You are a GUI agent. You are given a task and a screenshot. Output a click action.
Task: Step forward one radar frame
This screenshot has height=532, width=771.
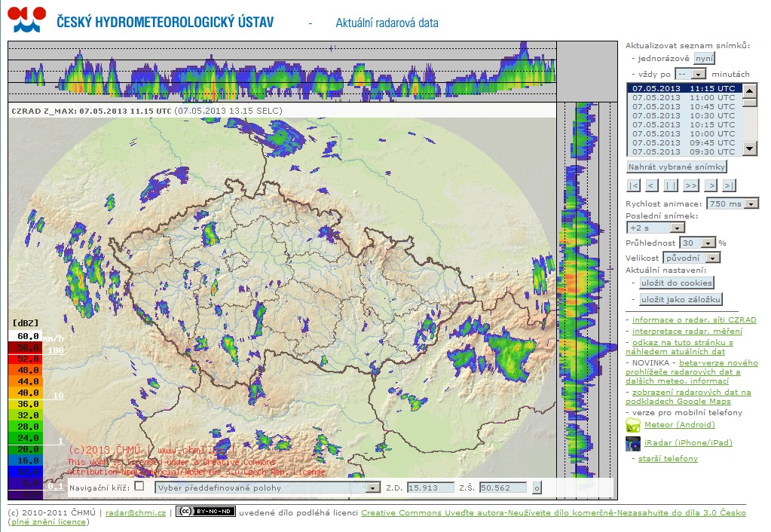tap(711, 185)
